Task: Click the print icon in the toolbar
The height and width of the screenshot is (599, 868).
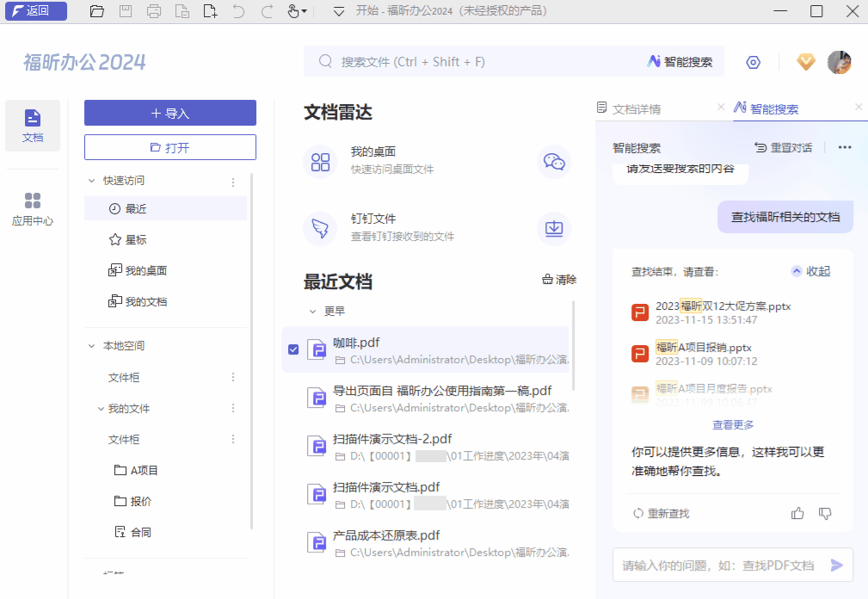Action: point(154,11)
